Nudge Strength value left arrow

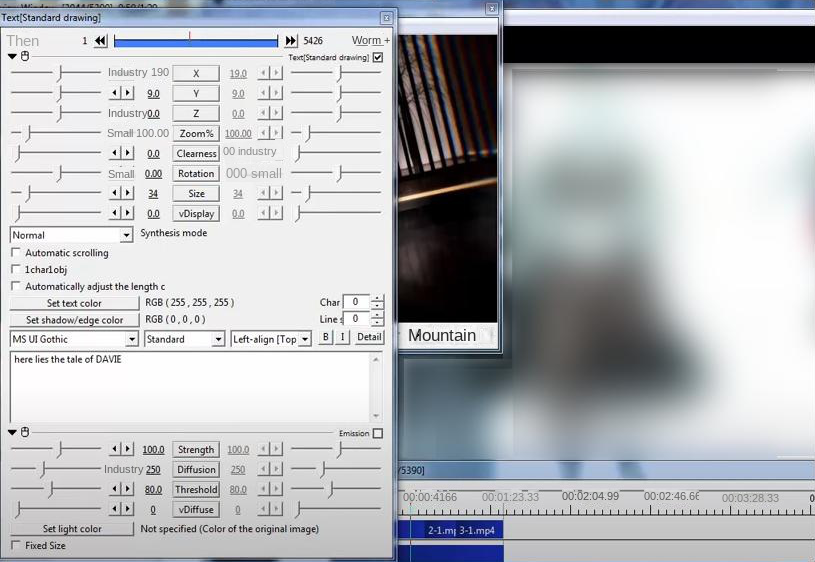tap(115, 450)
